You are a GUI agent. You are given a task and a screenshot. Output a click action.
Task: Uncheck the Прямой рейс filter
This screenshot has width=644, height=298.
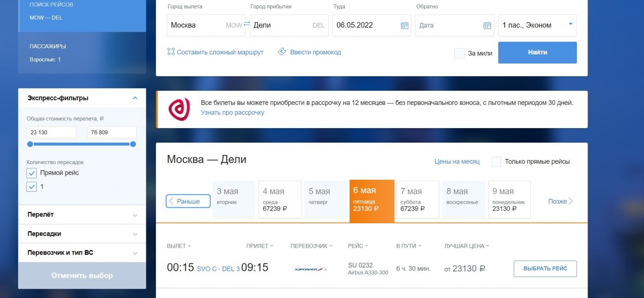click(32, 173)
